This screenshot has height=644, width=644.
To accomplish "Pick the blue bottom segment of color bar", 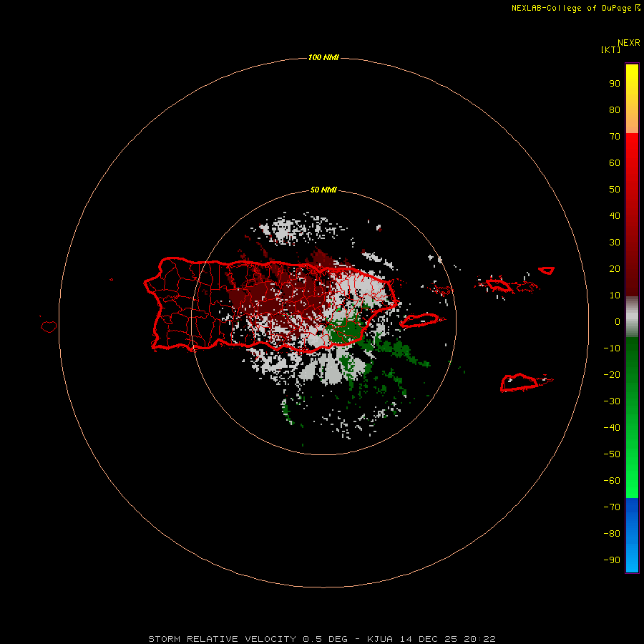I will click(632, 536).
